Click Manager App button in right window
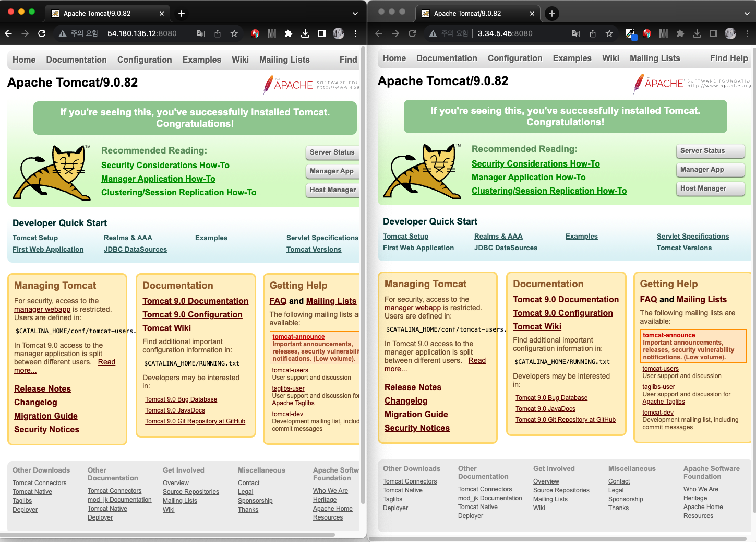 710,170
